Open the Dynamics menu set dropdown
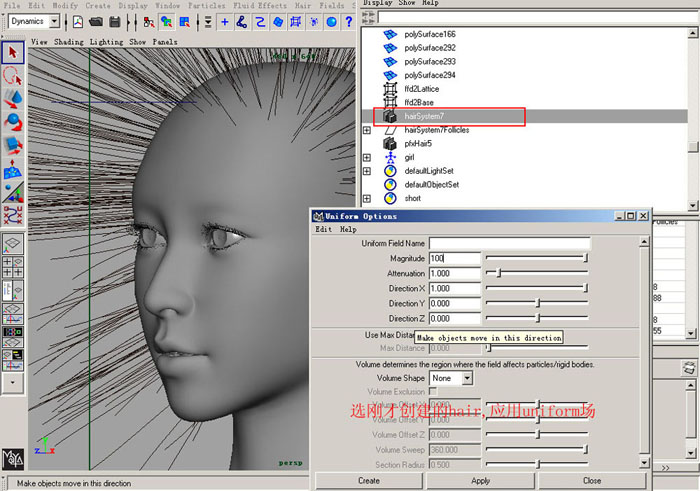This screenshot has width=700, height=491. pos(54,21)
